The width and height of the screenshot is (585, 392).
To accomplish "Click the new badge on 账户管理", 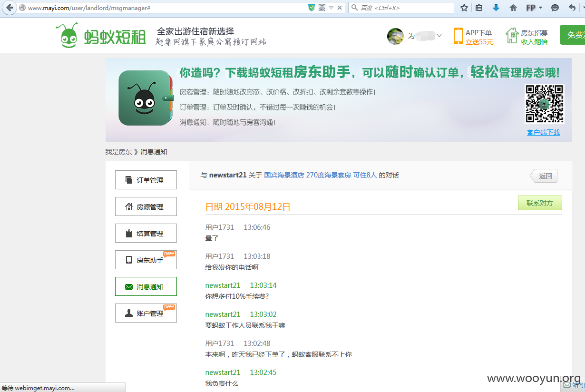I will tap(169, 307).
